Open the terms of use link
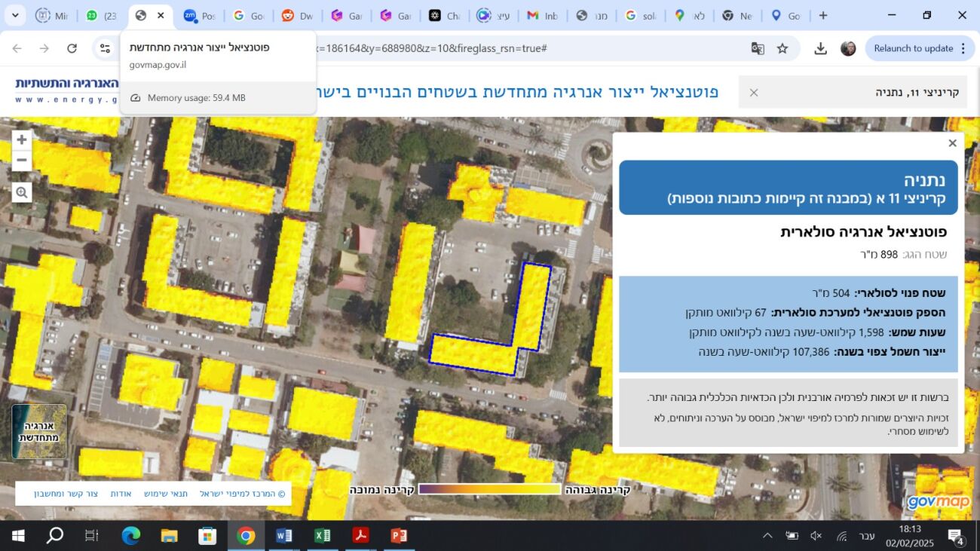Image resolution: width=980 pixels, height=551 pixels. click(x=166, y=494)
